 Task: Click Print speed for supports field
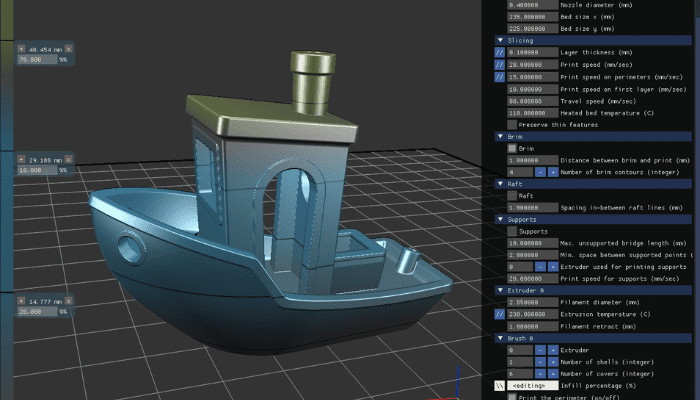point(533,279)
